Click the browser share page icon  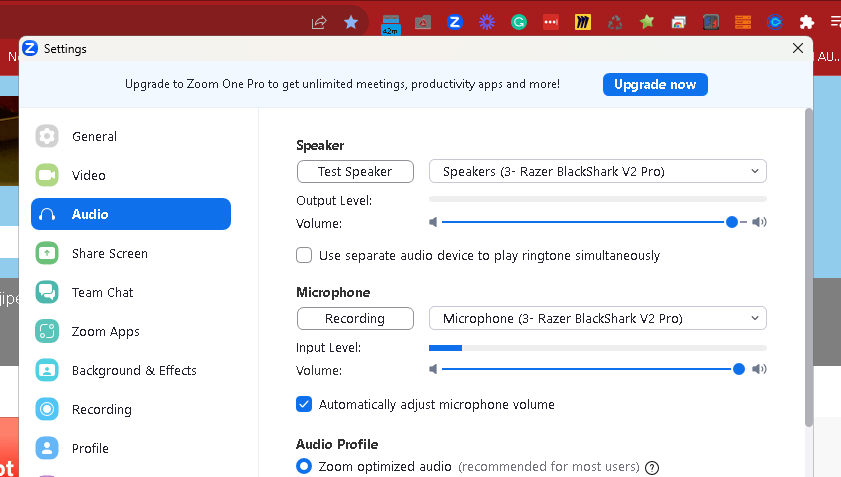click(319, 22)
